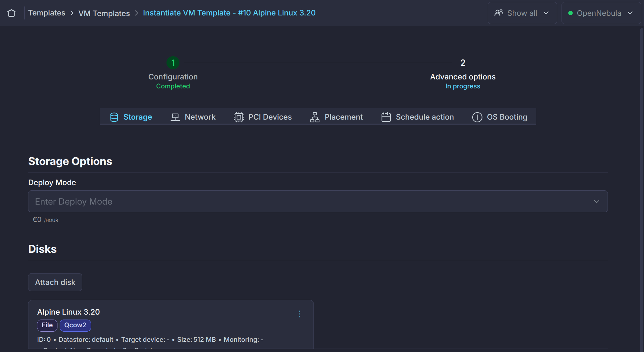Switch to the Network tab

[193, 117]
